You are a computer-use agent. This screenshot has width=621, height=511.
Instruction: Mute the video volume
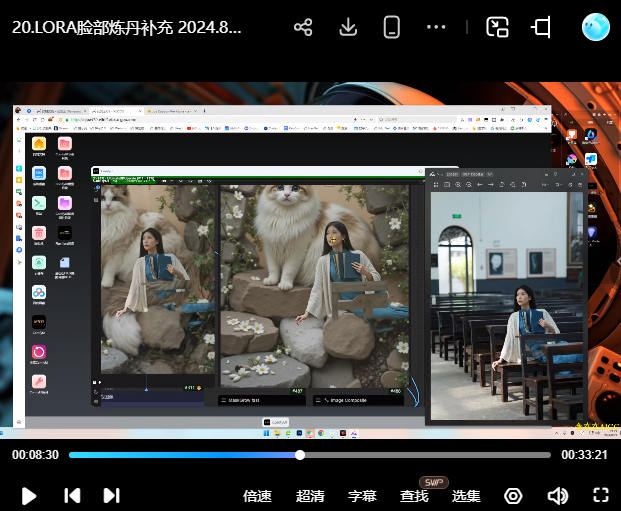557,496
